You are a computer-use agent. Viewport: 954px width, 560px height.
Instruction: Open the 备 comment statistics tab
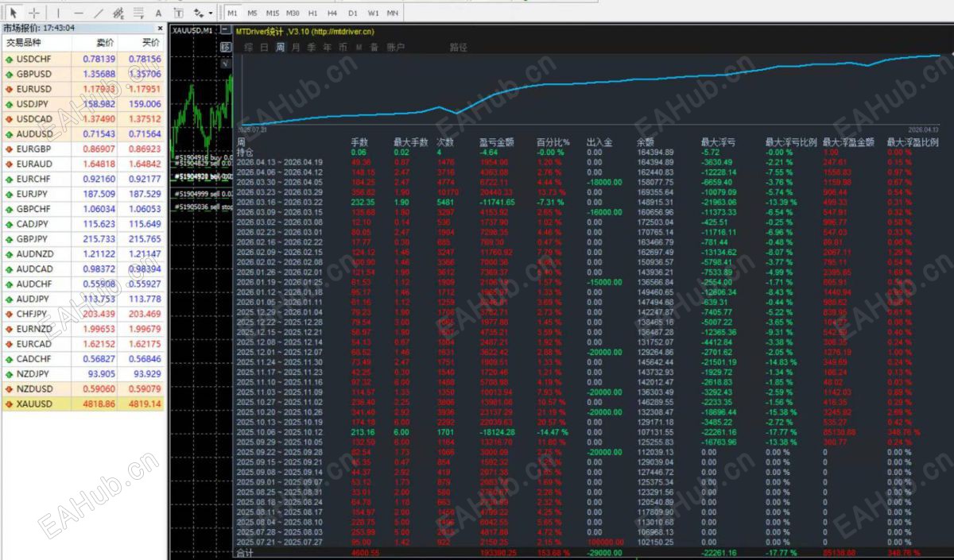coord(374,48)
